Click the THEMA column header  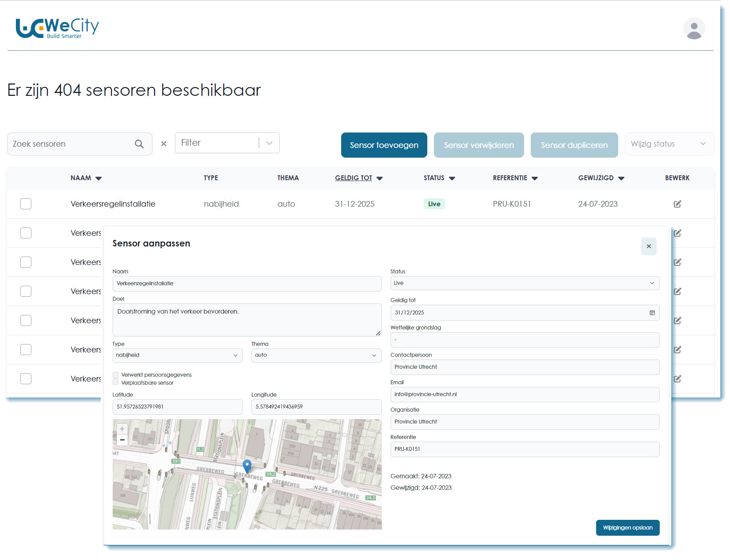click(288, 178)
